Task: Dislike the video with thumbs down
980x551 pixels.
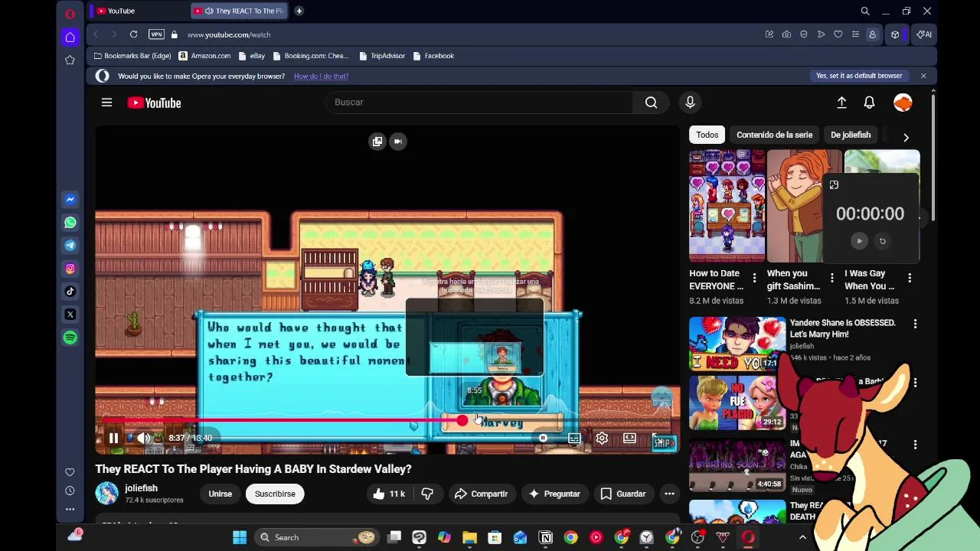Action: coord(427,494)
